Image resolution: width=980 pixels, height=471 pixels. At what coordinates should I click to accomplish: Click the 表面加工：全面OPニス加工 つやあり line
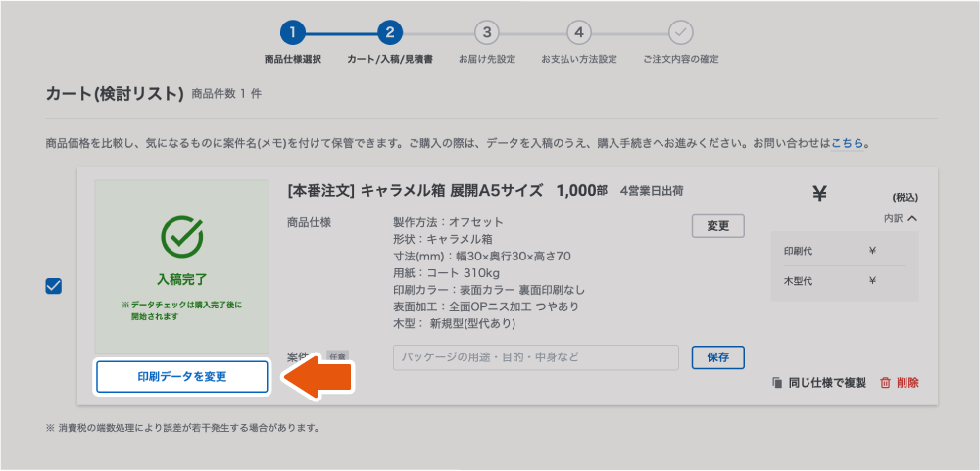pos(486,306)
